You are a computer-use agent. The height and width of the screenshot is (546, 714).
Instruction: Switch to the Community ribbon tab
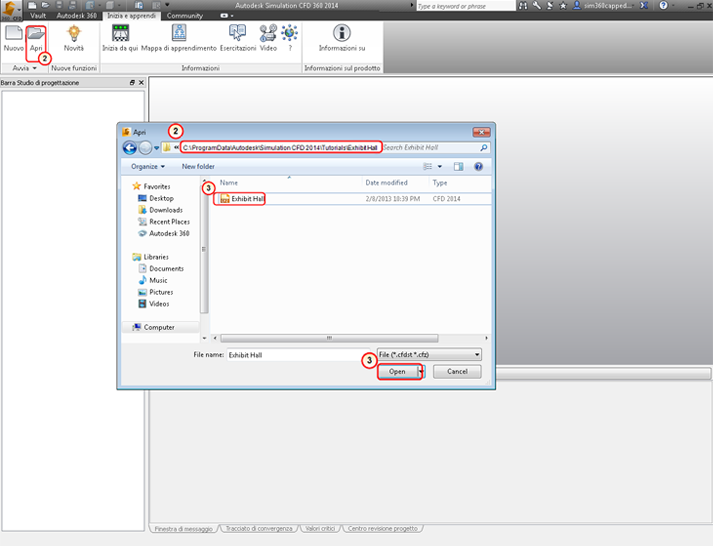tap(184, 15)
